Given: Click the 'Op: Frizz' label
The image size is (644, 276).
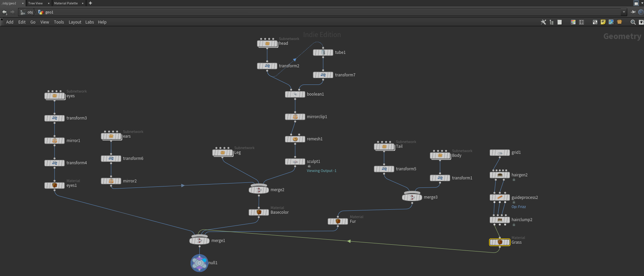Looking at the screenshot, I should (519, 207).
